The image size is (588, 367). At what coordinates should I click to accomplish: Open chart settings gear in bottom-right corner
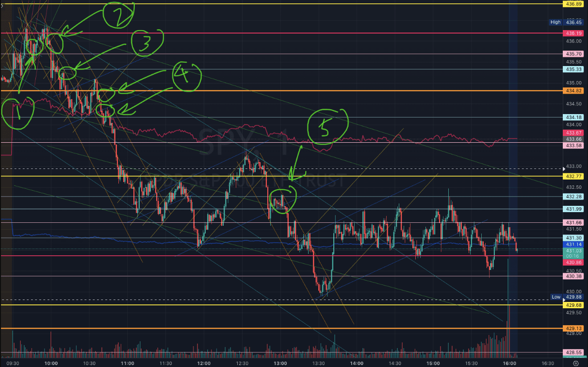coord(575,362)
